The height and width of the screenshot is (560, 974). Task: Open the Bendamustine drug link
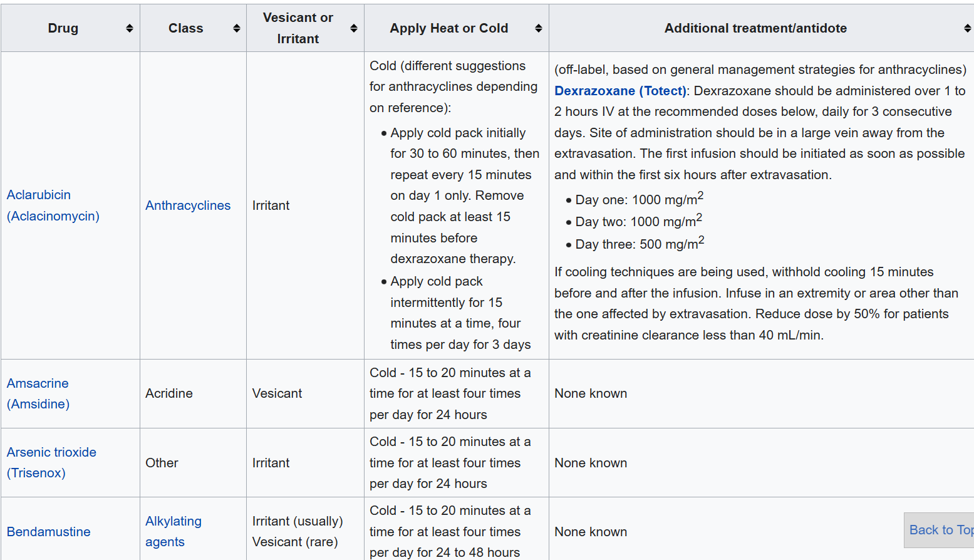[48, 532]
